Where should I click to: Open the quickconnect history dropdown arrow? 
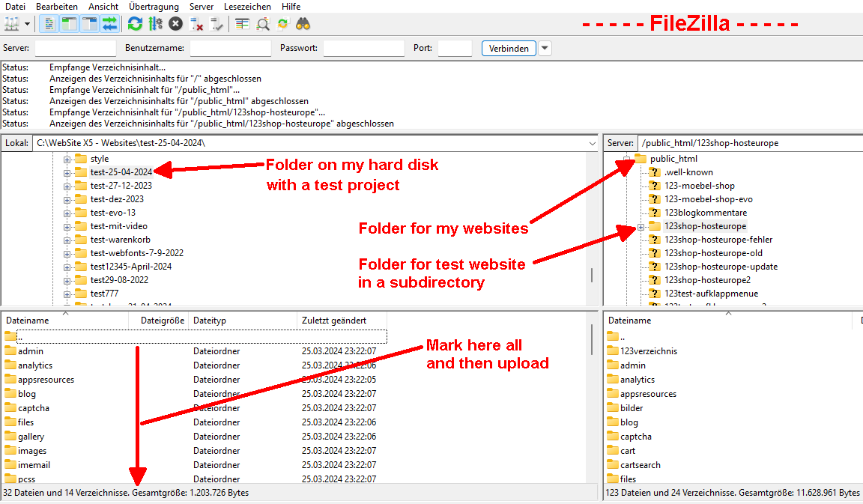545,49
